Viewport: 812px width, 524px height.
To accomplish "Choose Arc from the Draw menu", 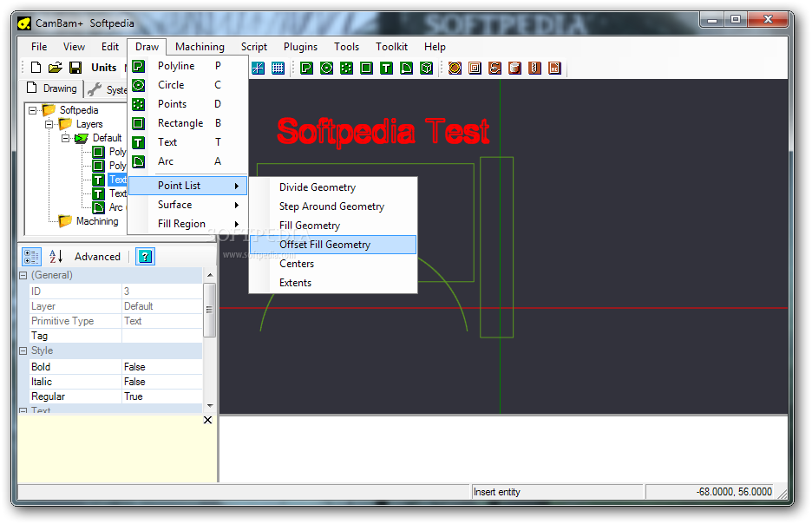I will [187, 161].
